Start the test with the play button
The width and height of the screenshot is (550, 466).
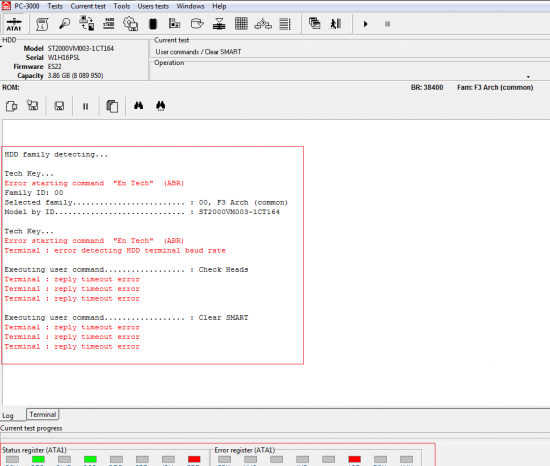(x=365, y=24)
